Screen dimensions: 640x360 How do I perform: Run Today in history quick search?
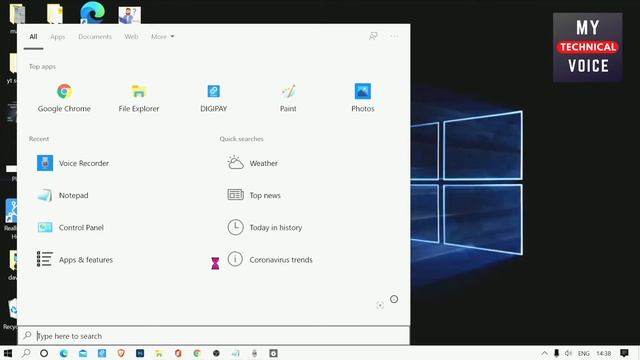pyautogui.click(x=264, y=227)
